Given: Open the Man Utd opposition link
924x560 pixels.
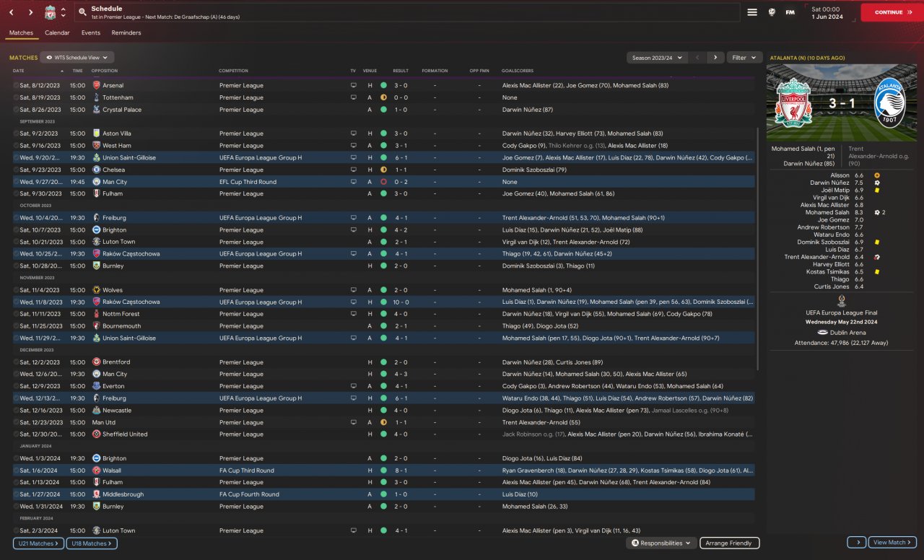Looking at the screenshot, I should tap(103, 422).
